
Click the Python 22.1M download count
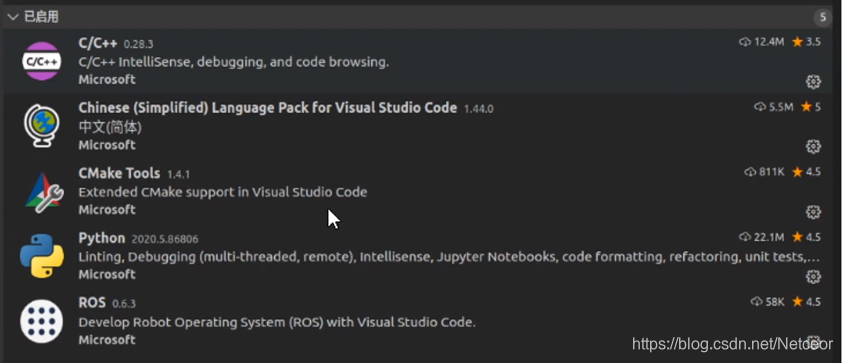pyautogui.click(x=762, y=237)
